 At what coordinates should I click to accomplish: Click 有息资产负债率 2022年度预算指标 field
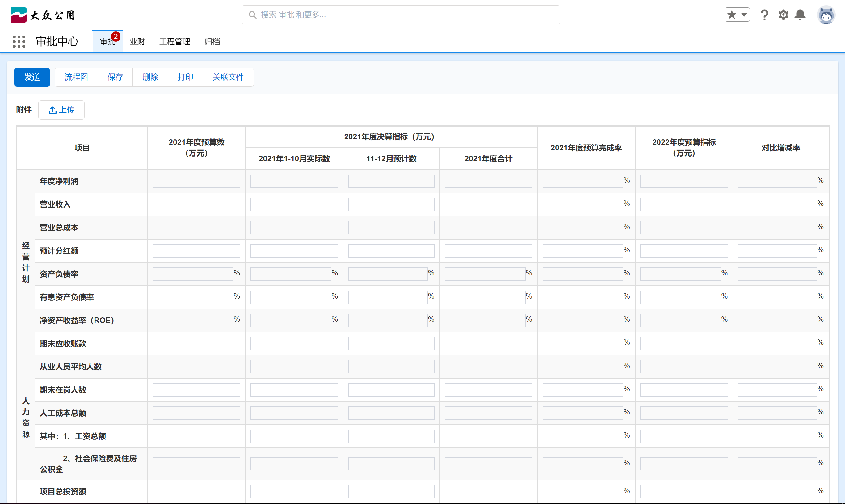[681, 297]
